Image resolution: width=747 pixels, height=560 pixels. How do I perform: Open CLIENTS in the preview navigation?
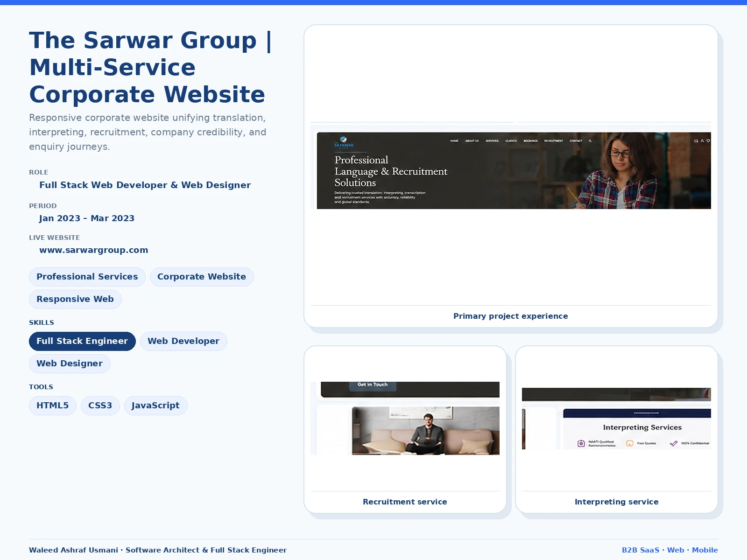point(511,140)
